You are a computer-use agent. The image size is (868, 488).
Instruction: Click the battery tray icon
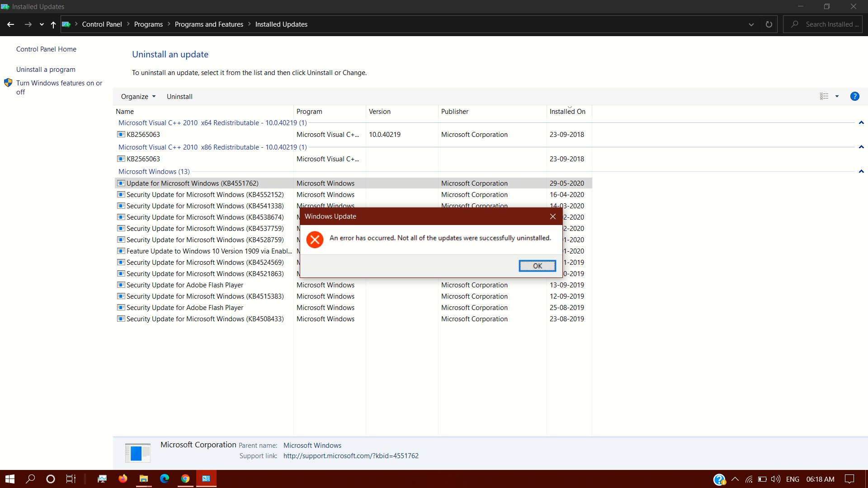pos(762,479)
